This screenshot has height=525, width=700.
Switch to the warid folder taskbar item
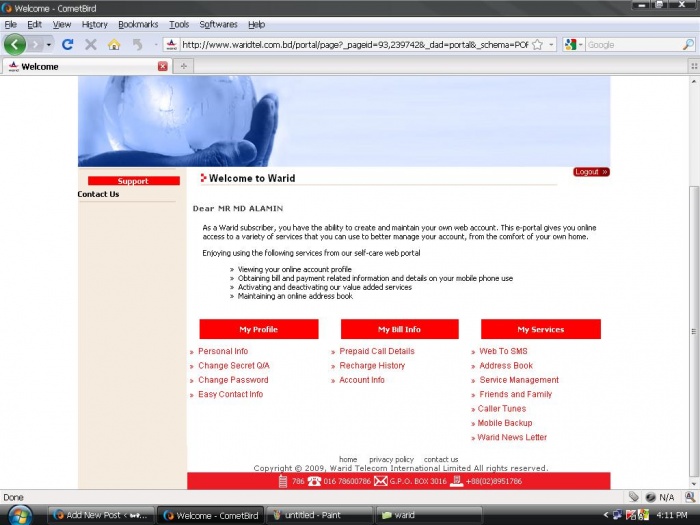[429, 515]
